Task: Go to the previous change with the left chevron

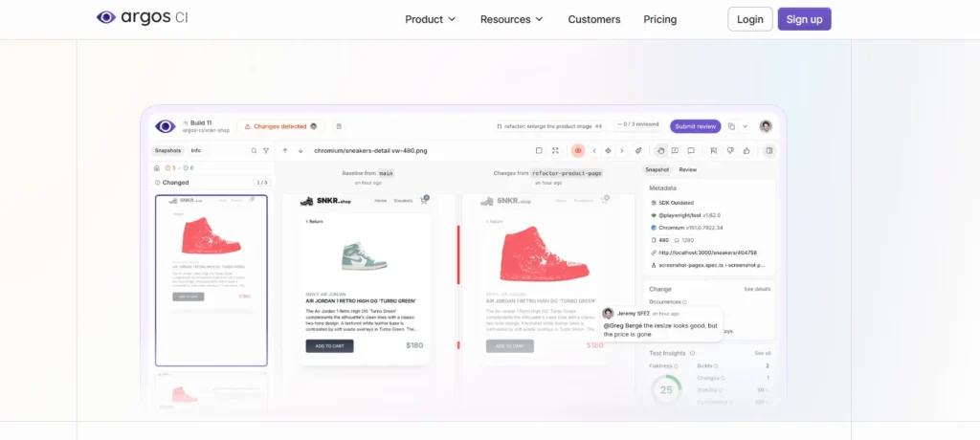Action: [594, 150]
